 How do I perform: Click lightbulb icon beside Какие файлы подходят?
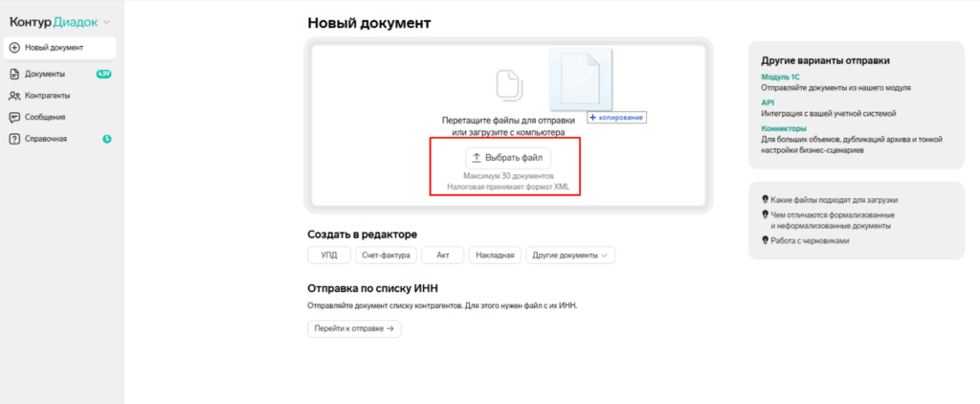[765, 199]
